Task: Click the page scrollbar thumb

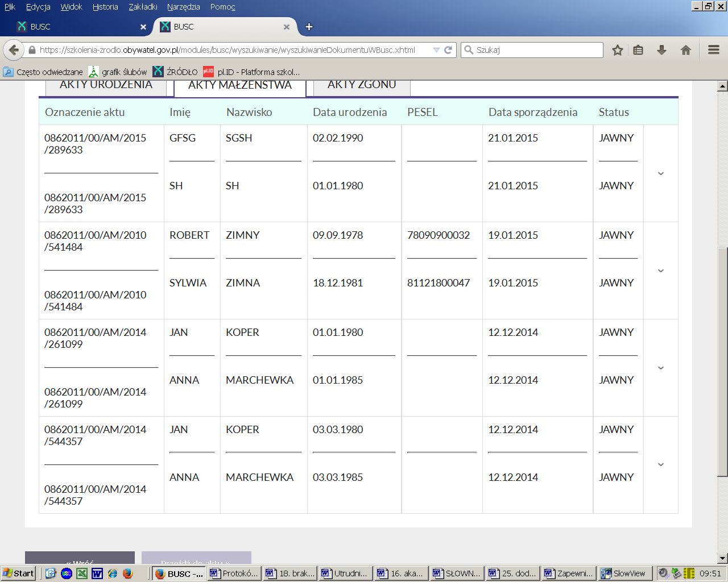Action: coord(722,361)
